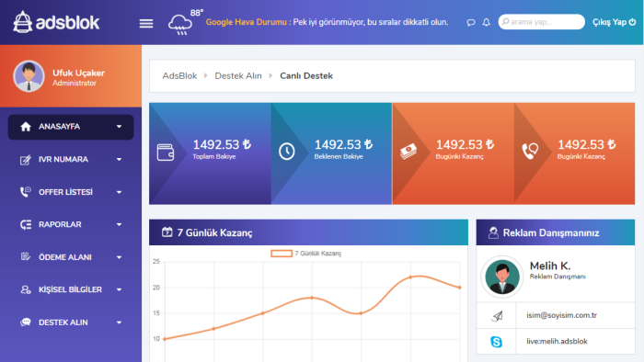Click the chat icon beside sidebar DESTEK ALIN
644x362 pixels.
pos(26,322)
